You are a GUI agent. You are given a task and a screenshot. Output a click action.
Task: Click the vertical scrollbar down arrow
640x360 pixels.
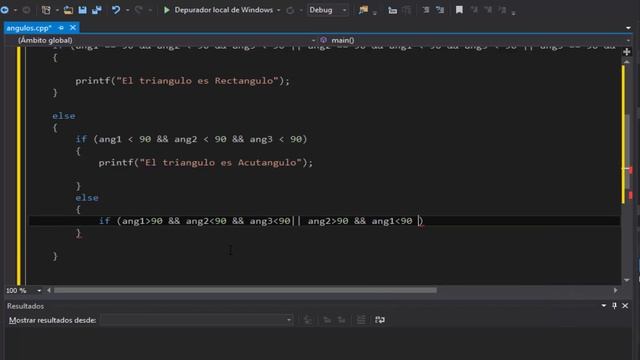point(627,280)
